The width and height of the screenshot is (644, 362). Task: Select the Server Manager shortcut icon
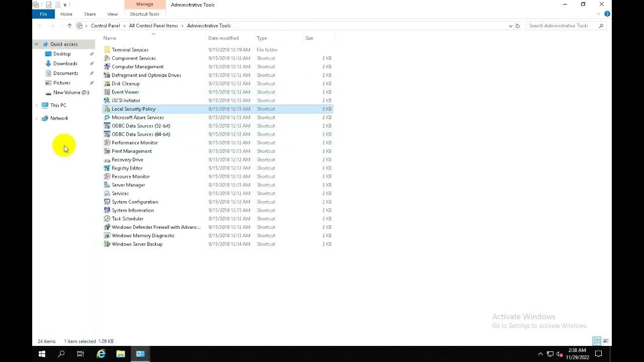point(107,185)
